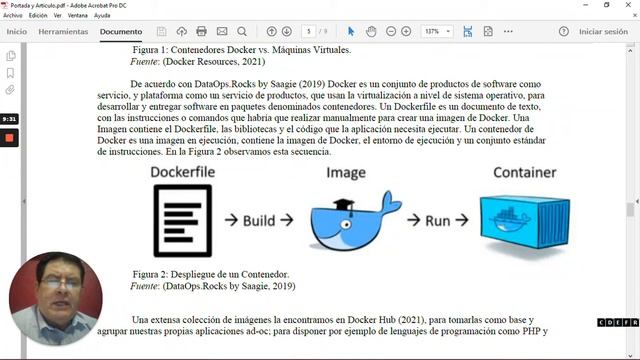Open the search text magnifier icon
The height and width of the screenshot is (360, 640).
[x=242, y=31]
